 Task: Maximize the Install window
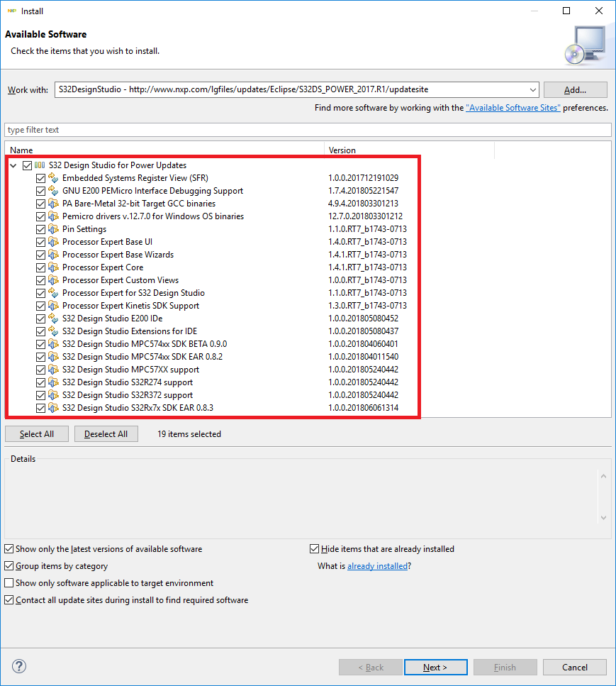pyautogui.click(x=566, y=11)
